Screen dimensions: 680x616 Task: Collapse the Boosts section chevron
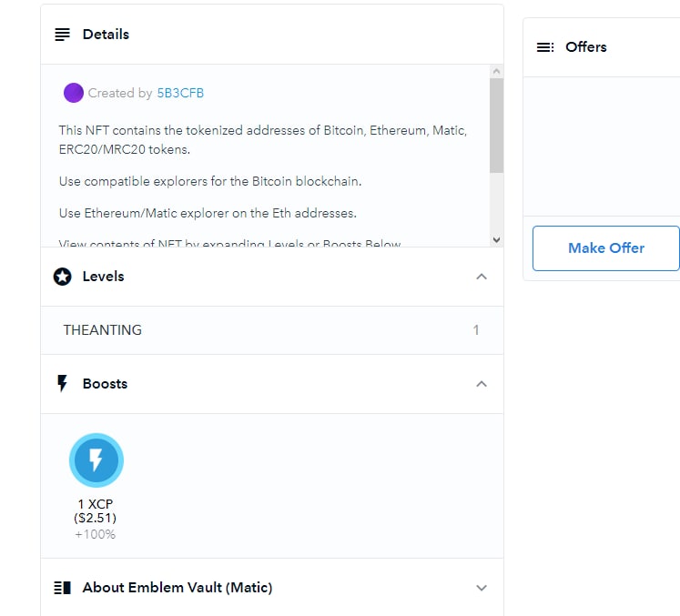[482, 384]
